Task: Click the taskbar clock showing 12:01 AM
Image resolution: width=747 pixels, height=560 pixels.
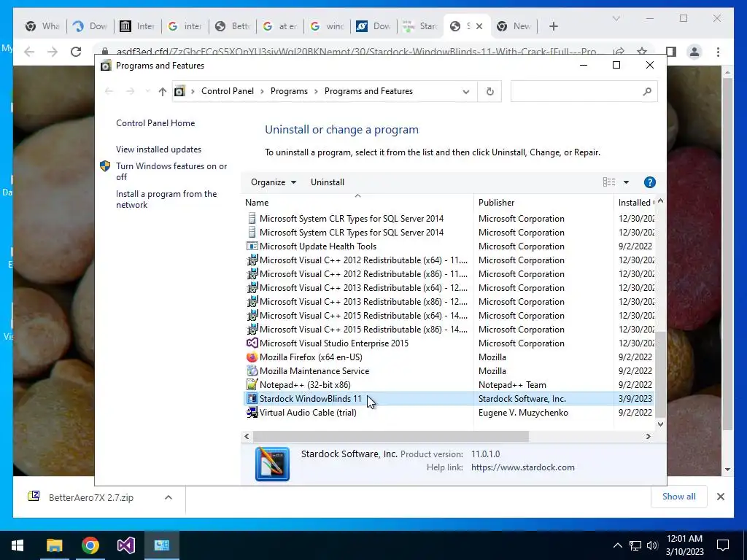Action: click(x=684, y=545)
